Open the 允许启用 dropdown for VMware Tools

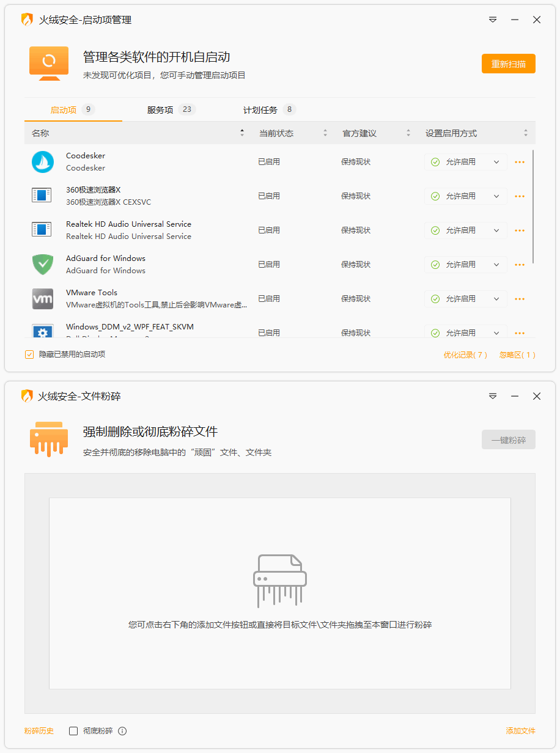(x=466, y=299)
